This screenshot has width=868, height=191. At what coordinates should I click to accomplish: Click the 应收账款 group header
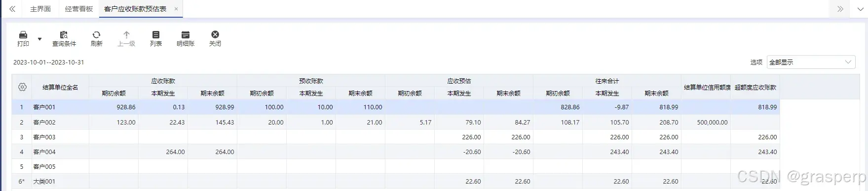click(x=163, y=81)
